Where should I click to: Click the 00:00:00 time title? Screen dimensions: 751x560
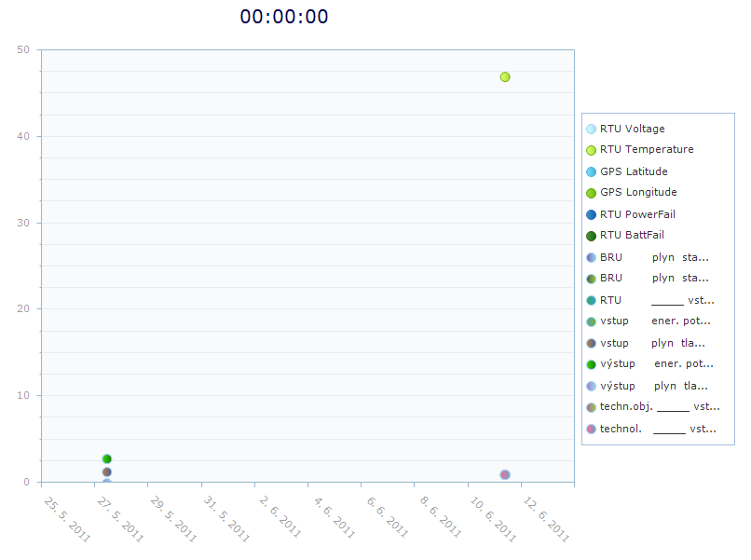[284, 17]
